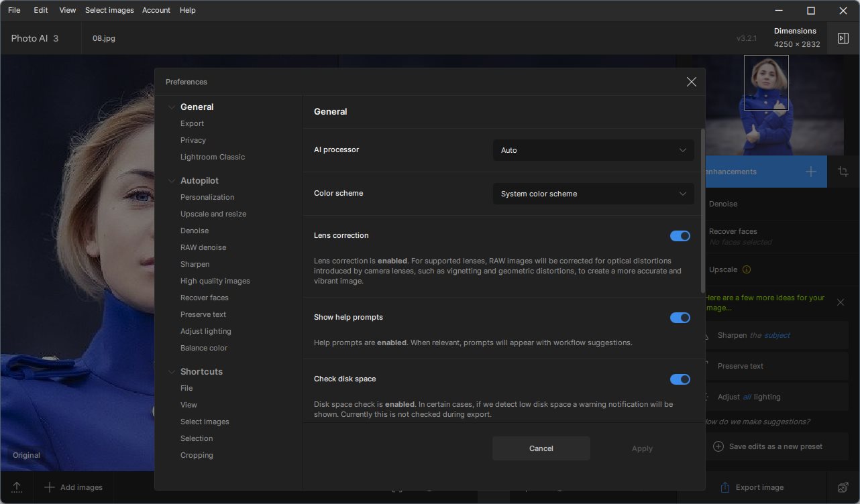Toggle the right side panel icon
Viewport: 860px width, 504px height.
point(843,38)
